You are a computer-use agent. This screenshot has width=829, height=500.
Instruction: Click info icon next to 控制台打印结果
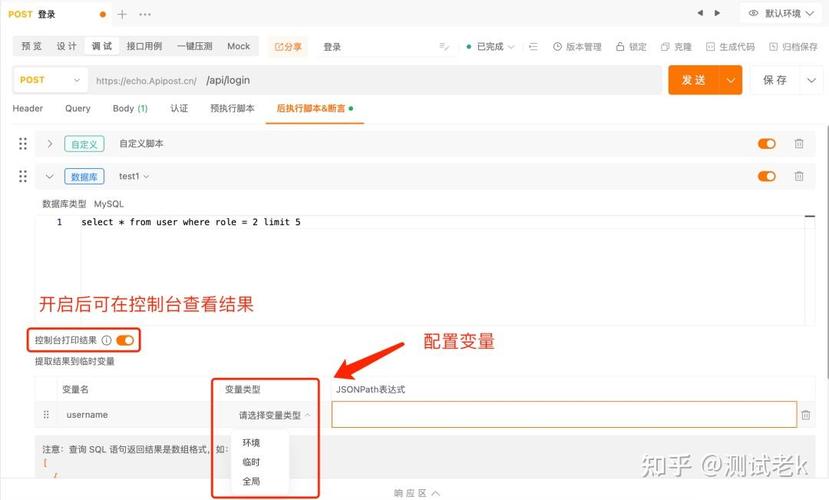[106, 340]
